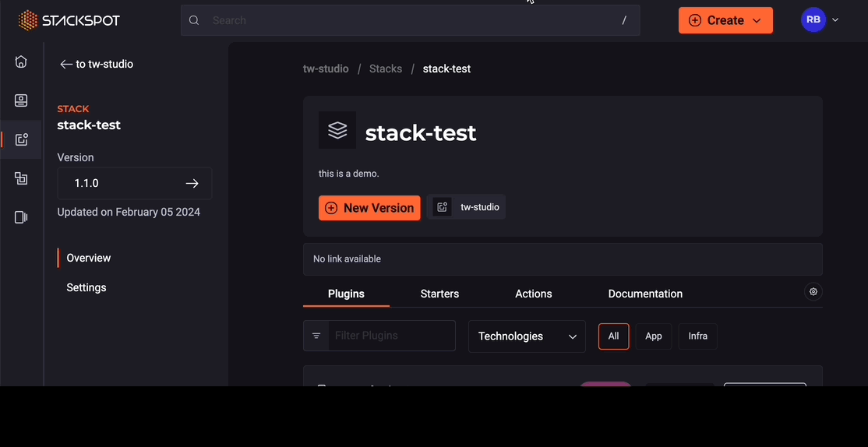Open stack settings gear icon
Screen dimensions: 868x447
(x=813, y=291)
